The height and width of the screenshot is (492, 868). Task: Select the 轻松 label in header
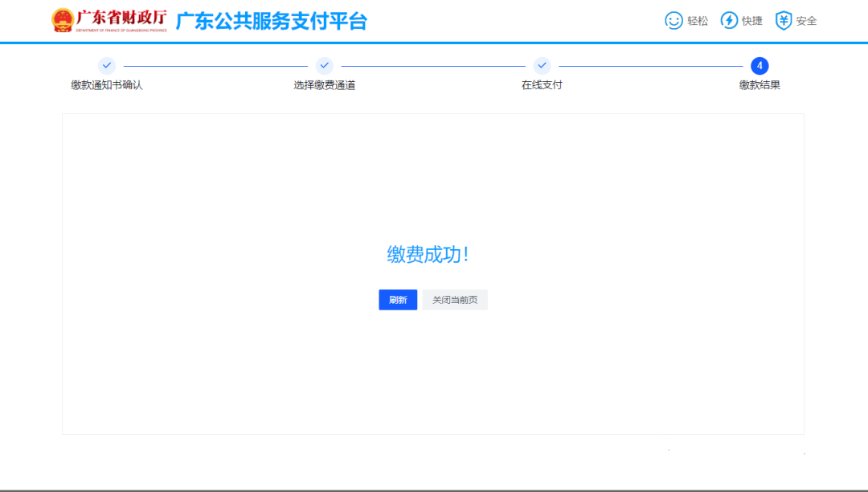click(x=698, y=21)
